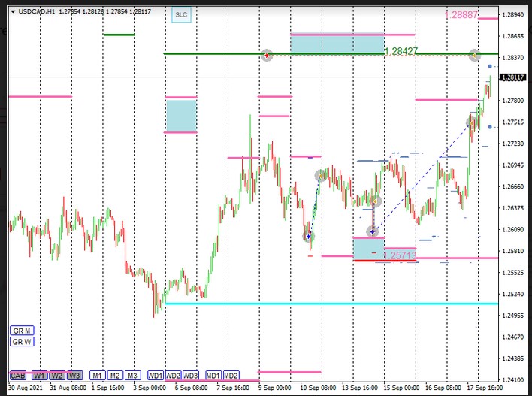Choose the WD3 button
This screenshot has height=396, width=532.
click(191, 375)
